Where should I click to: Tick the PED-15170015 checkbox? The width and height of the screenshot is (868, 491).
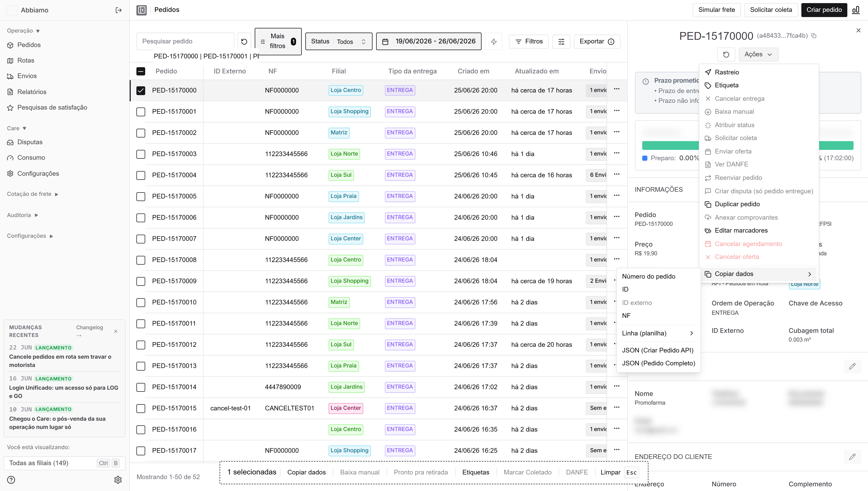[141, 408]
